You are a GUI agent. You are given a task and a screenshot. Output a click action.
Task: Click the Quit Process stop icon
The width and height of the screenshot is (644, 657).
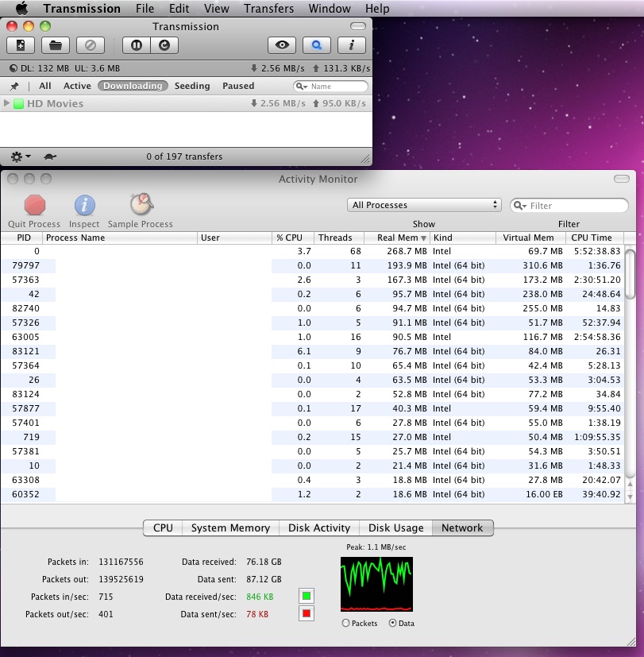(x=34, y=205)
